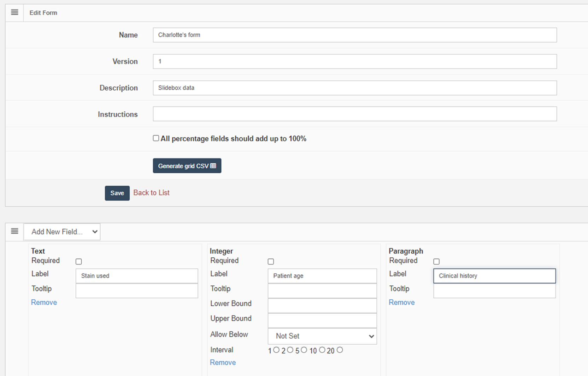Focus the Name field containing Charlotte's form
588x376 pixels.
click(x=354, y=35)
